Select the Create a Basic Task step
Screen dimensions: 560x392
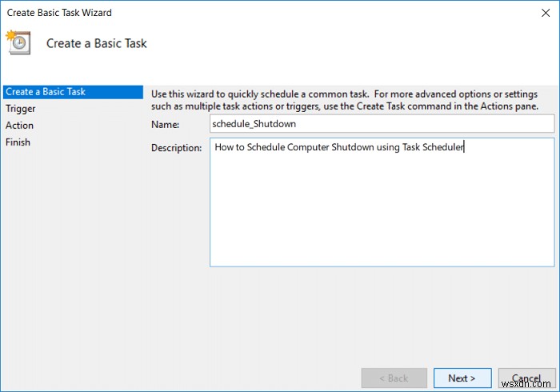46,92
